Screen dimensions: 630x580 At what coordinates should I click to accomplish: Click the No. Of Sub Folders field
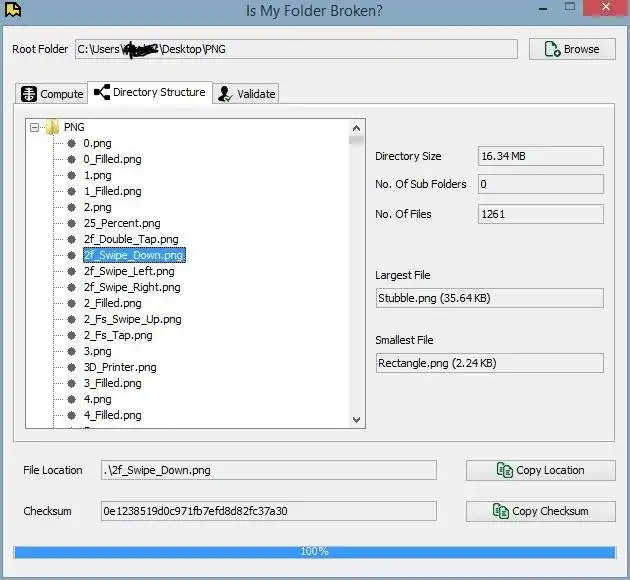pyautogui.click(x=540, y=184)
